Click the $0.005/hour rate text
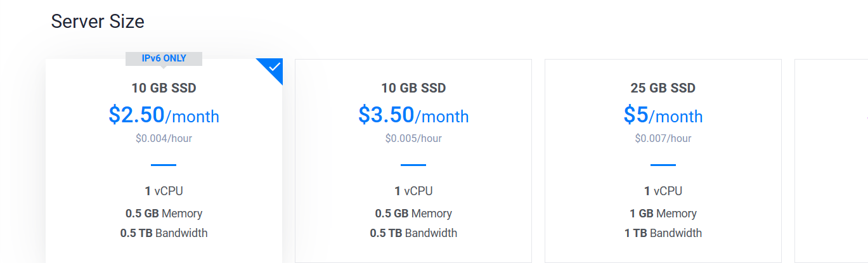The height and width of the screenshot is (263, 868). [413, 138]
